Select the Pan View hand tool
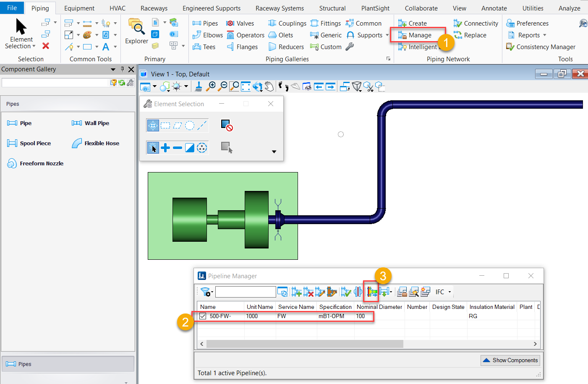Screen dimensions: 588x384 pyautogui.click(x=269, y=86)
